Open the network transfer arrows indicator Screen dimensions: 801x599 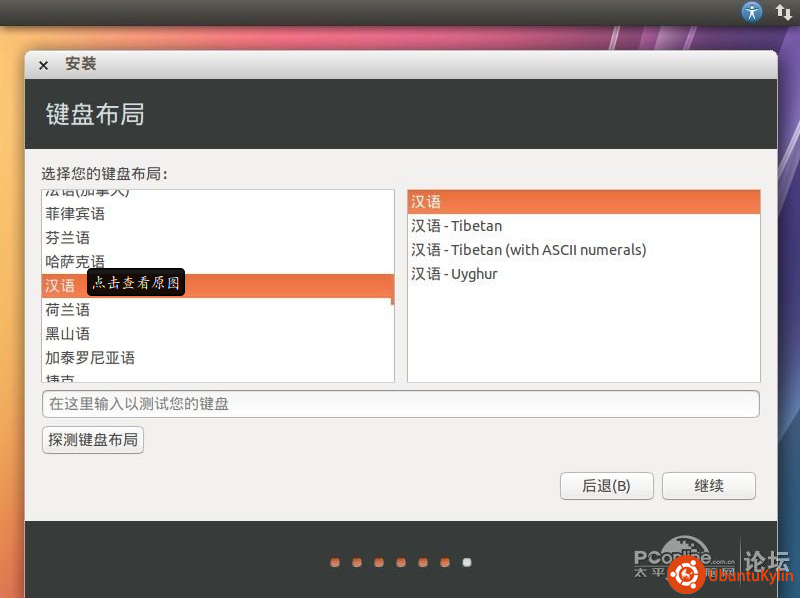784,12
